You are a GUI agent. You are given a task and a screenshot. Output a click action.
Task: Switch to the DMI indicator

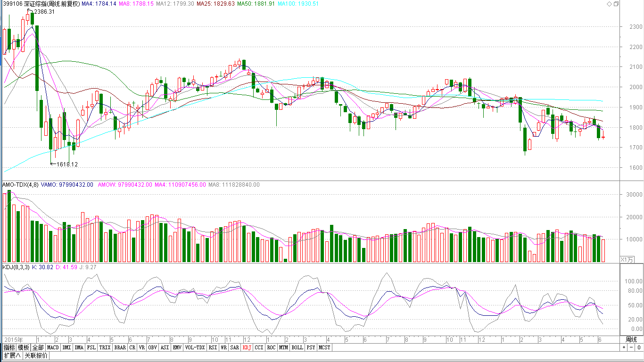point(67,347)
